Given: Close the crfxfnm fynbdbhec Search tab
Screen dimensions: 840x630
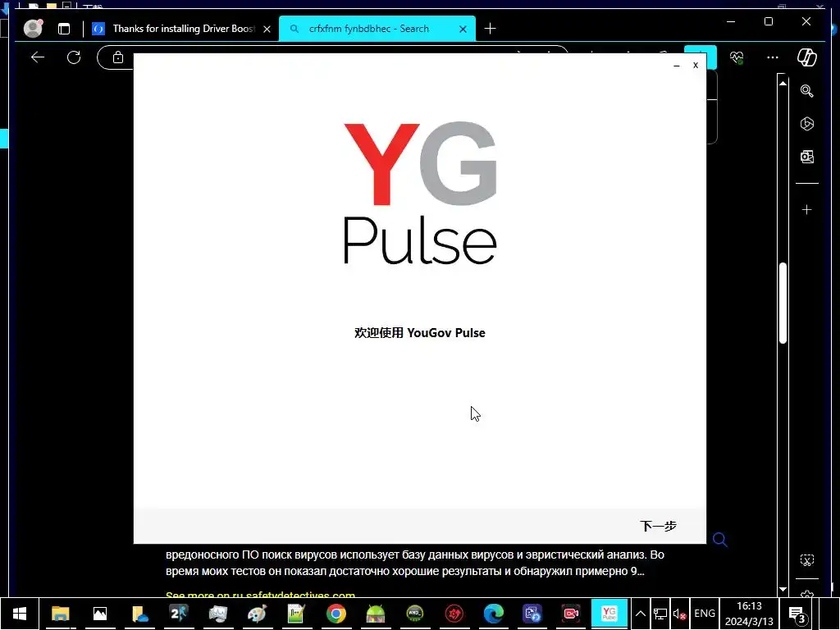Looking at the screenshot, I should click(463, 29).
